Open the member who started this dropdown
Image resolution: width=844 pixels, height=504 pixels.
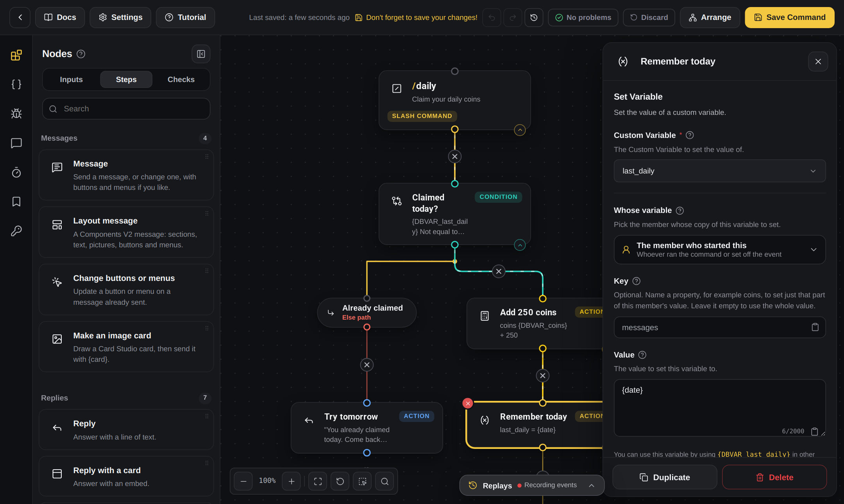pyautogui.click(x=719, y=250)
